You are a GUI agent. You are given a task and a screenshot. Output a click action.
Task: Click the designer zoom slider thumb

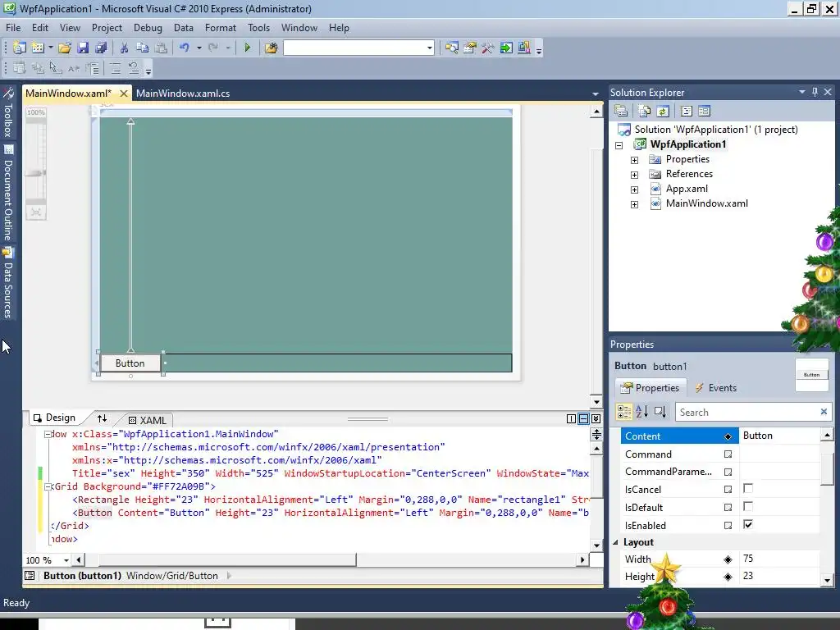coord(35,173)
